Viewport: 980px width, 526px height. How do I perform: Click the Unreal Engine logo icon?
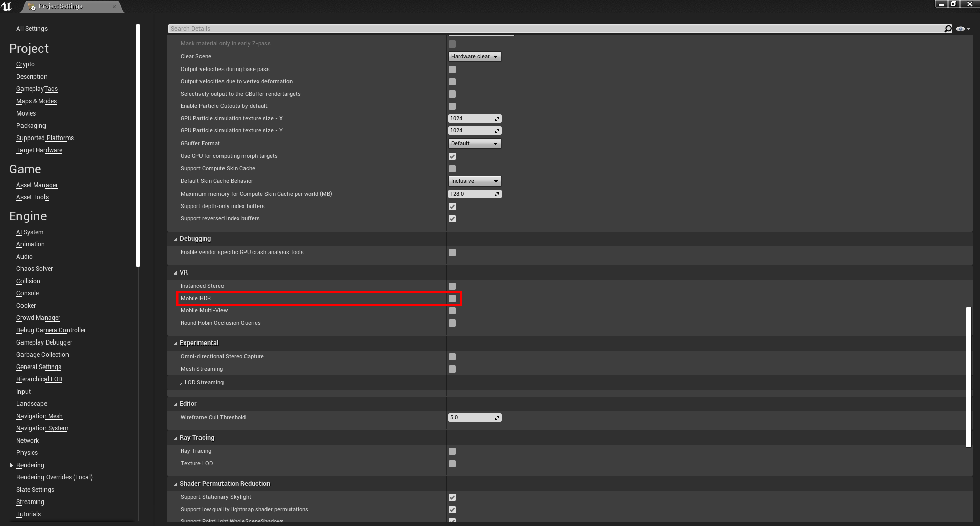coord(7,6)
